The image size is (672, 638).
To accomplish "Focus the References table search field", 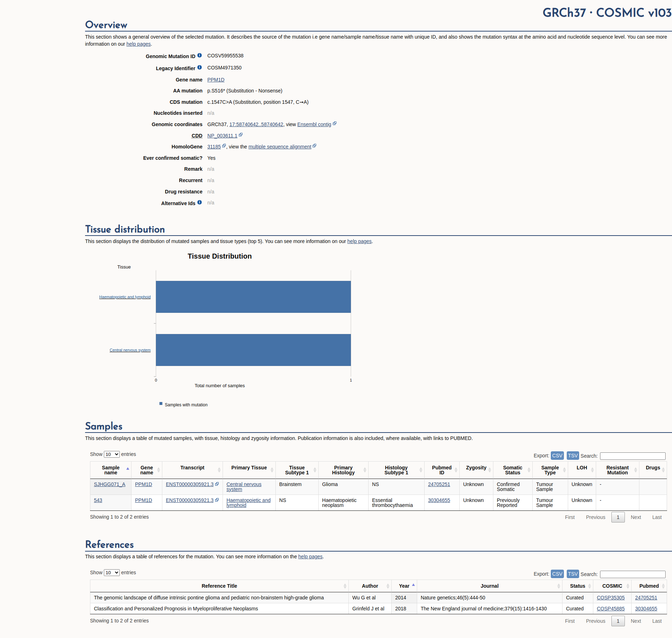I will tap(633, 574).
